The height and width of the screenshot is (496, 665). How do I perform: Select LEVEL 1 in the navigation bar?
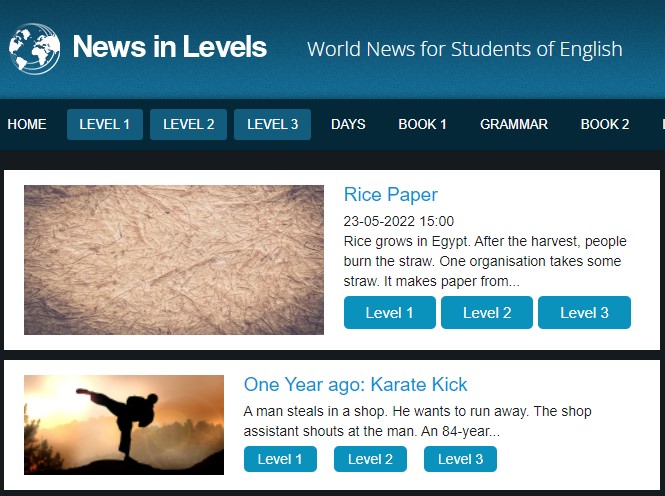(105, 124)
